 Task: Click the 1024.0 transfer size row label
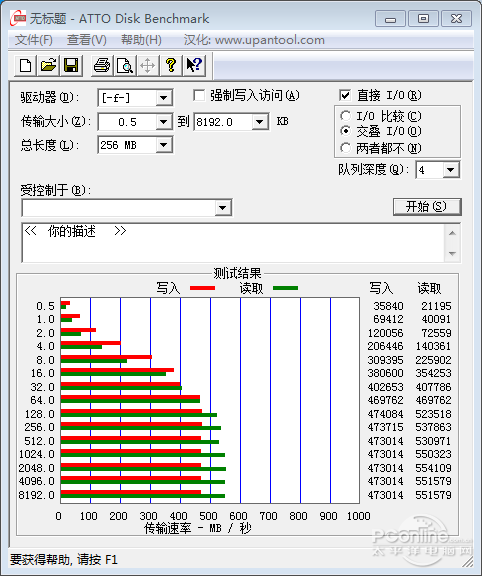pos(36,454)
